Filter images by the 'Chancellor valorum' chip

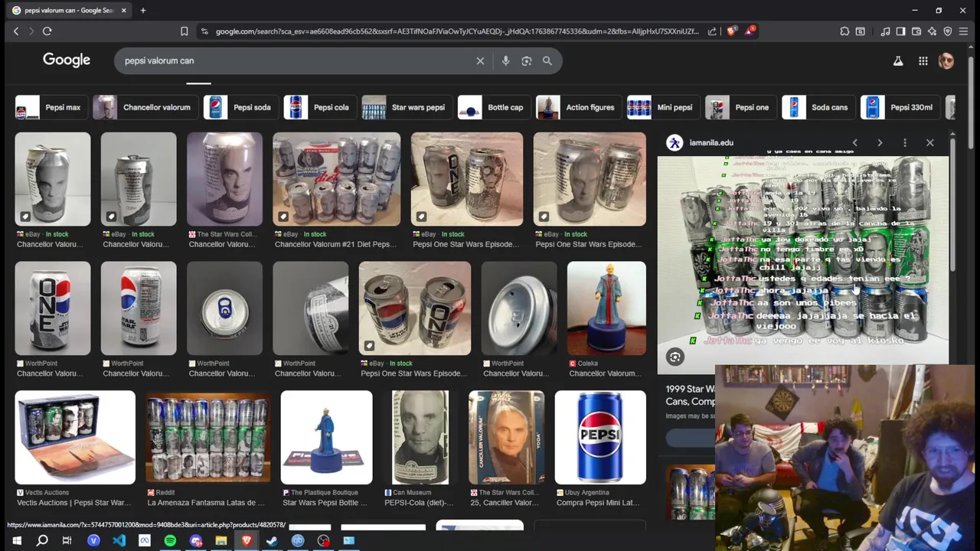coord(145,107)
